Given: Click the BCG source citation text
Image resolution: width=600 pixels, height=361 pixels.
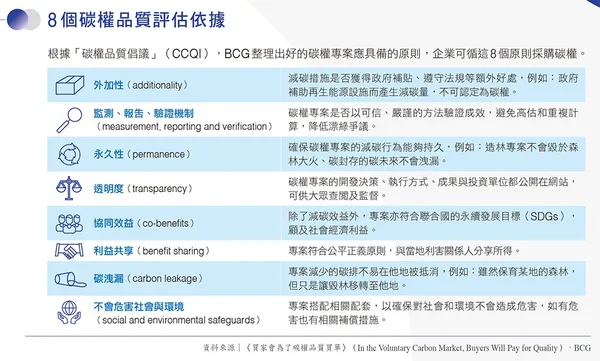Looking at the screenshot, I should (x=397, y=348).
